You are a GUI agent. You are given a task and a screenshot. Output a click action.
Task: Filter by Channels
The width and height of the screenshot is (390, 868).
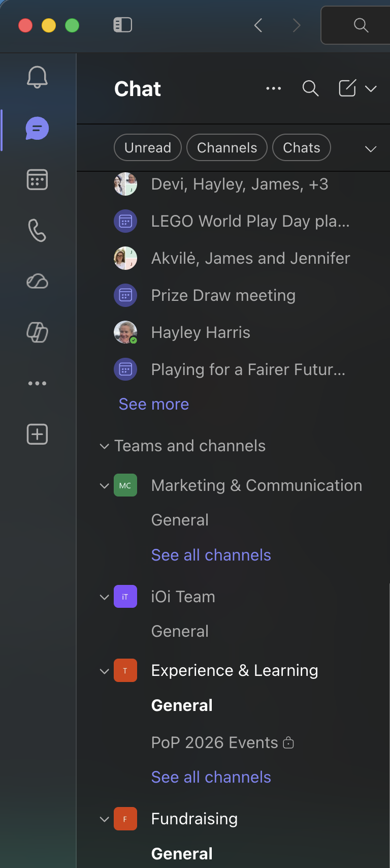(x=227, y=147)
